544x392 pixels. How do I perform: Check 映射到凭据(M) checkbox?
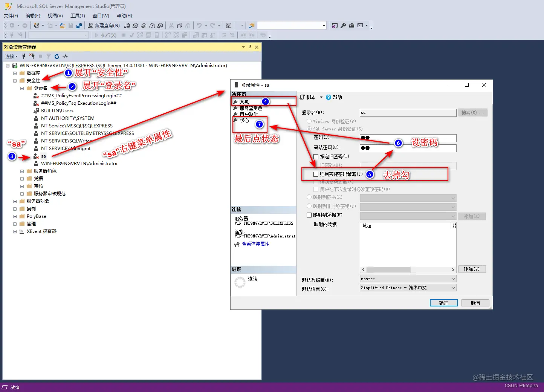pyautogui.click(x=309, y=215)
